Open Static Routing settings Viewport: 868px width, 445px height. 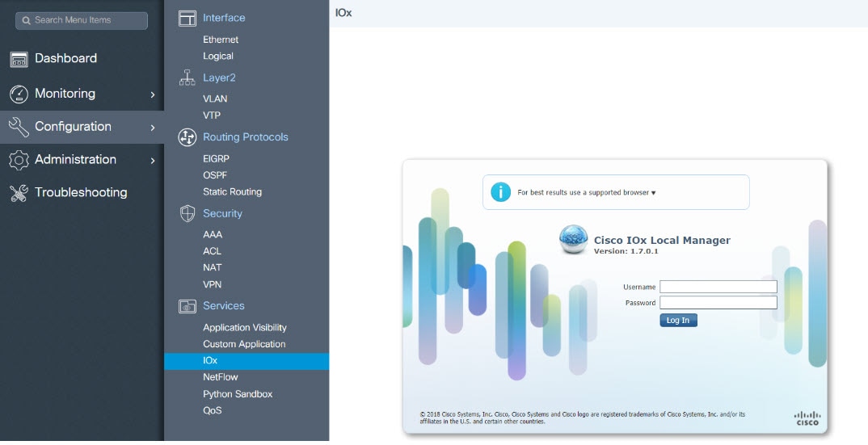[x=232, y=192]
